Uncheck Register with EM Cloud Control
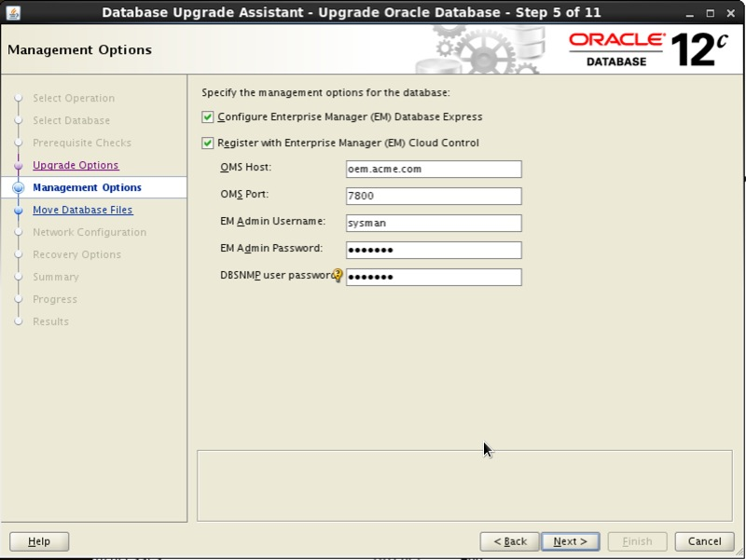Image resolution: width=746 pixels, height=560 pixels. click(207, 143)
